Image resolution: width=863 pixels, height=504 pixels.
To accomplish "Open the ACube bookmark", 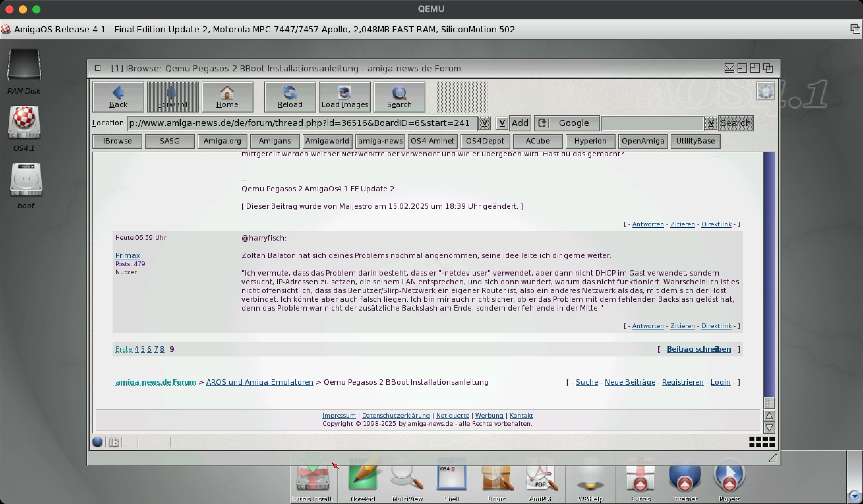I will pos(538,141).
